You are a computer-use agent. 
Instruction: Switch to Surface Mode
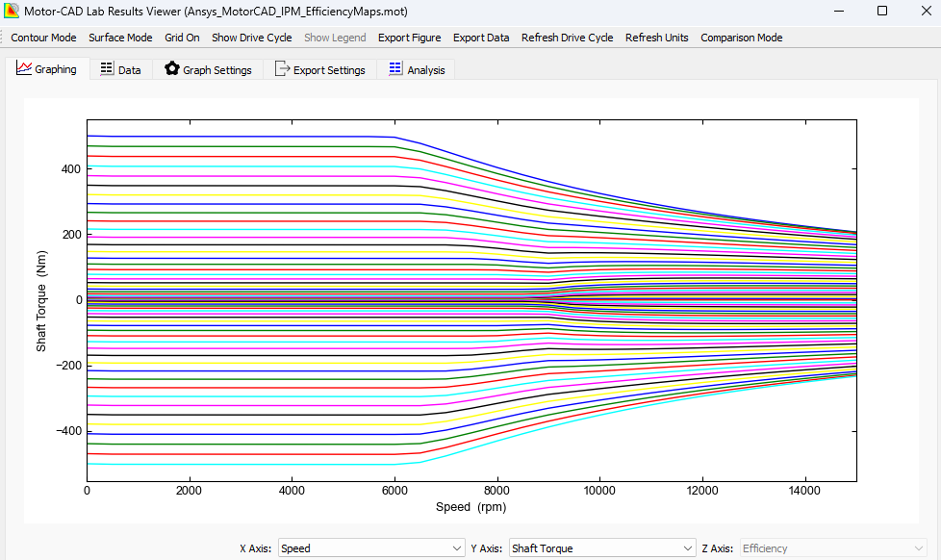(x=120, y=38)
